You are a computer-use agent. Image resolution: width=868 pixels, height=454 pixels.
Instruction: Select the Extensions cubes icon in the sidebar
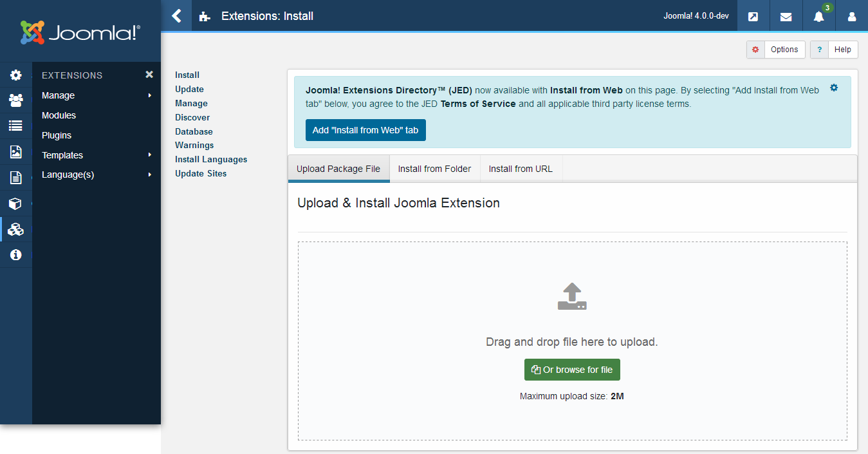click(15, 229)
